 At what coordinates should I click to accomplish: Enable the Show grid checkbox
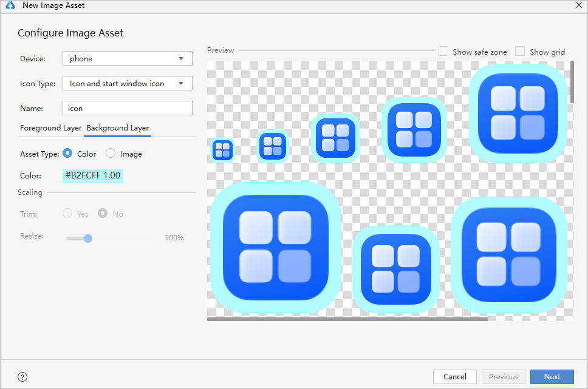coord(520,52)
